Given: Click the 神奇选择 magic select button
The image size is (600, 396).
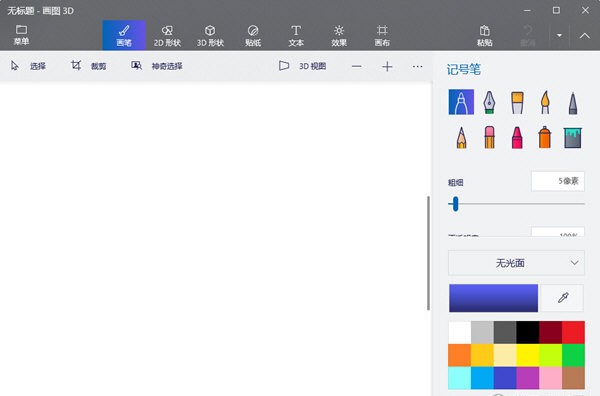Looking at the screenshot, I should click(x=157, y=66).
